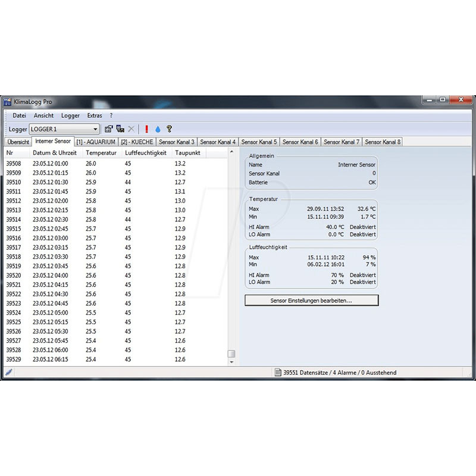Click the gray X delete toolbar icon
476x476 pixels.
(131, 129)
